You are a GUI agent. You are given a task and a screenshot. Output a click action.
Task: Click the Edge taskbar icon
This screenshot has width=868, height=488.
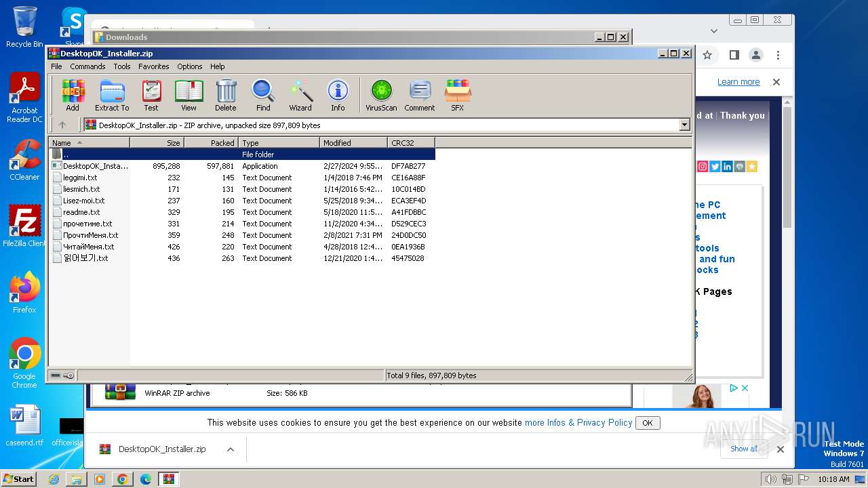146,479
